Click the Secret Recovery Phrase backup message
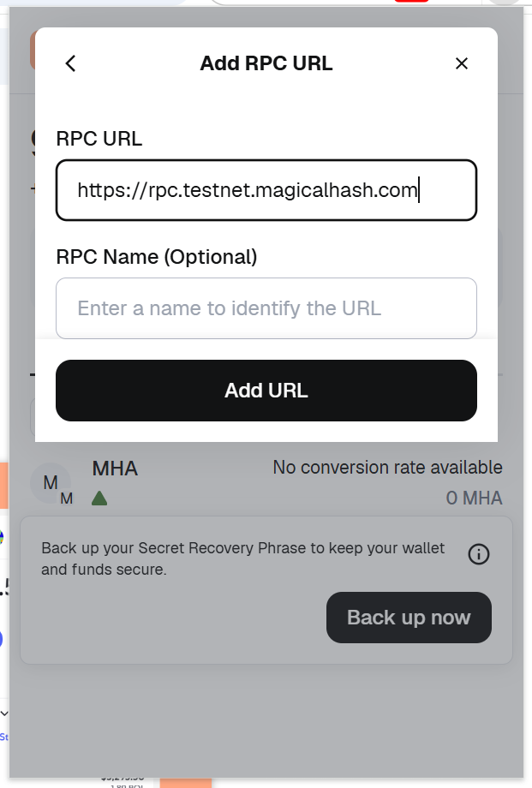Viewport: 532px width, 788px height. click(243, 558)
